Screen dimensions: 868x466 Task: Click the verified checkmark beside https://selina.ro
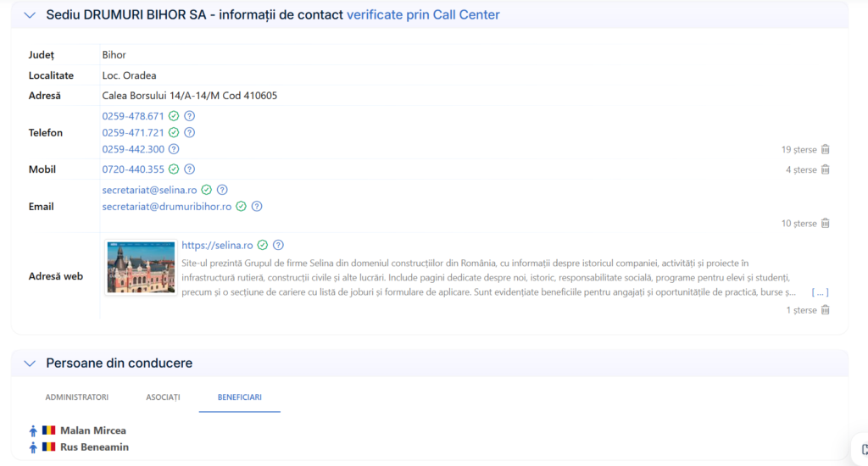(263, 245)
